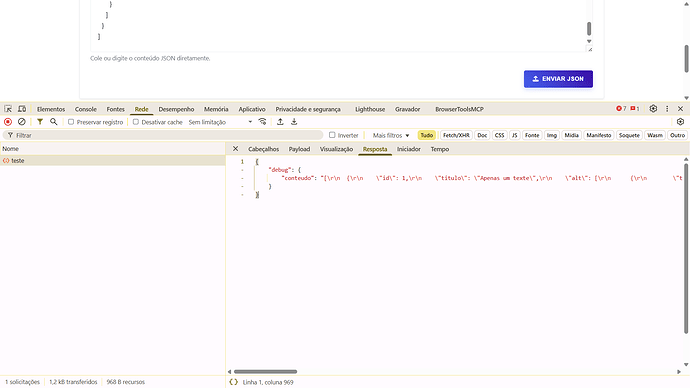Viewport: 690px width, 388px height.
Task: Switch to Aplicativo panel
Action: pos(252,109)
